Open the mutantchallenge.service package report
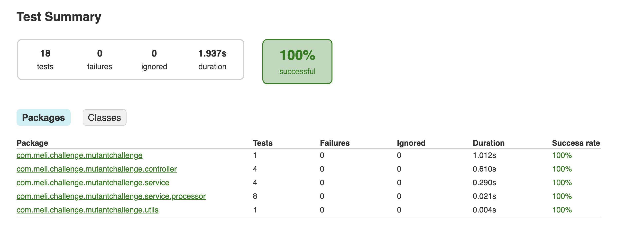The image size is (644, 231). pos(93,183)
